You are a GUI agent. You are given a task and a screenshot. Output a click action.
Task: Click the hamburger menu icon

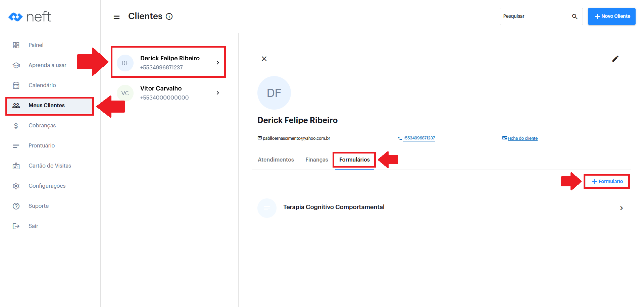click(x=116, y=17)
